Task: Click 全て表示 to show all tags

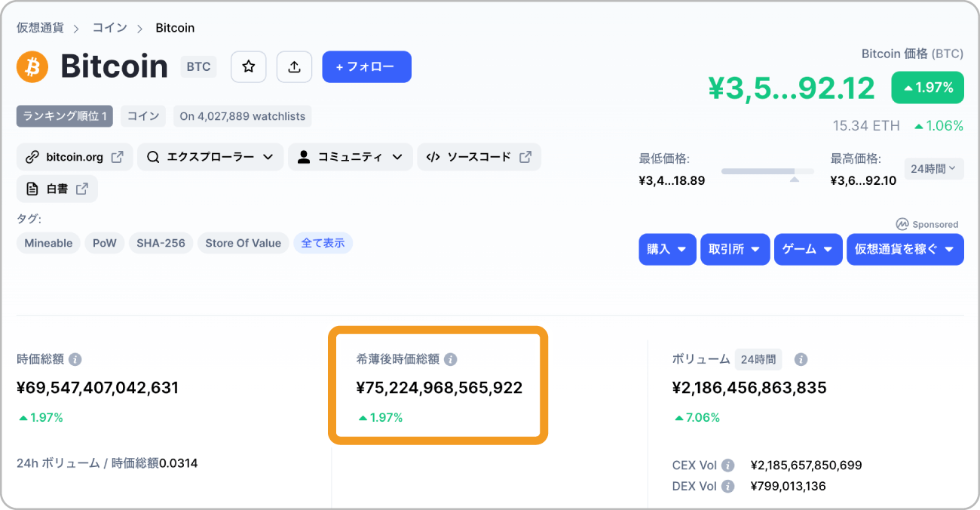Action: click(x=323, y=243)
